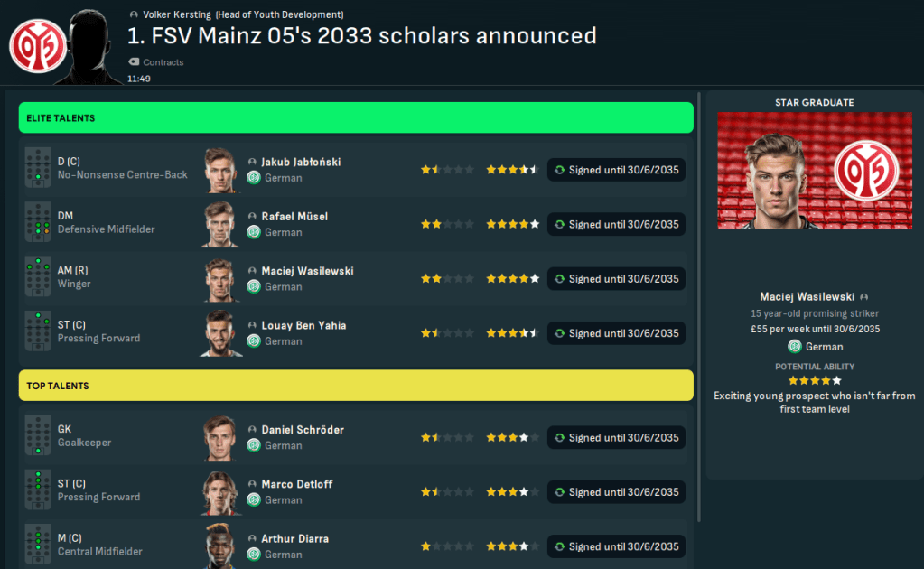Click Louay Ben Yahia's position pitch icon
The image size is (924, 569).
[38, 332]
